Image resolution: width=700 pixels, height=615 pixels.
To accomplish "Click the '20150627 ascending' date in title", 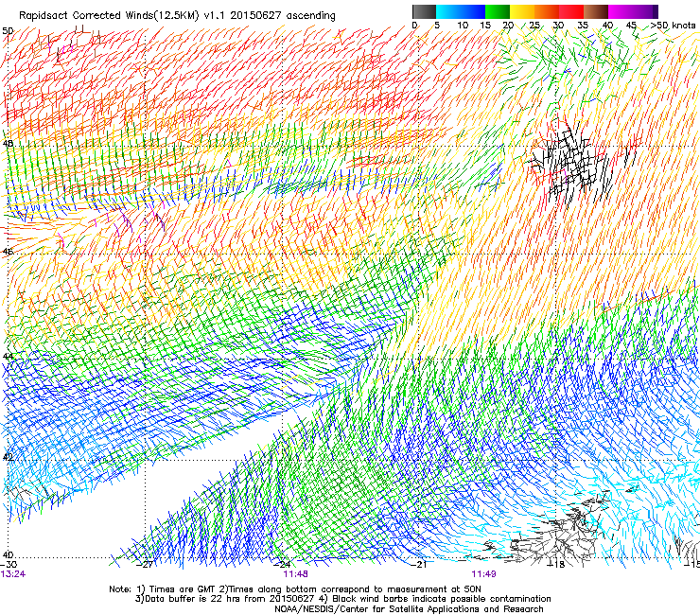I will [283, 16].
